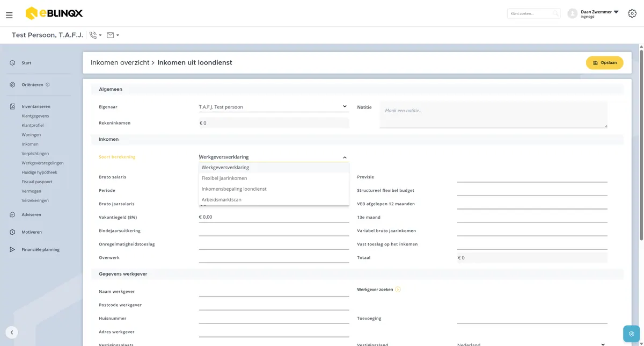Open the hamburger navigation menu
The width and height of the screenshot is (644, 346).
[9, 15]
